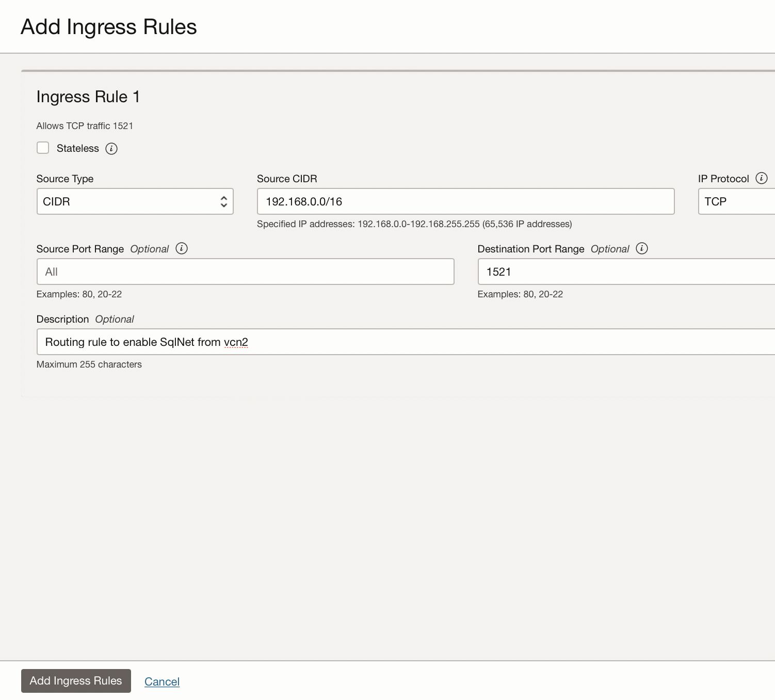This screenshot has width=775, height=700.
Task: Click the Ingress Rule 1 heading
Action: [88, 97]
